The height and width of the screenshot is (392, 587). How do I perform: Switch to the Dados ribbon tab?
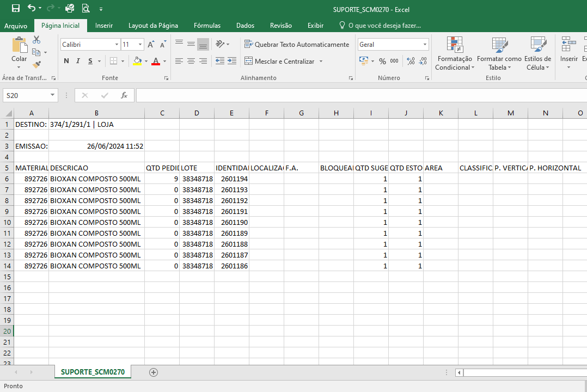click(245, 26)
